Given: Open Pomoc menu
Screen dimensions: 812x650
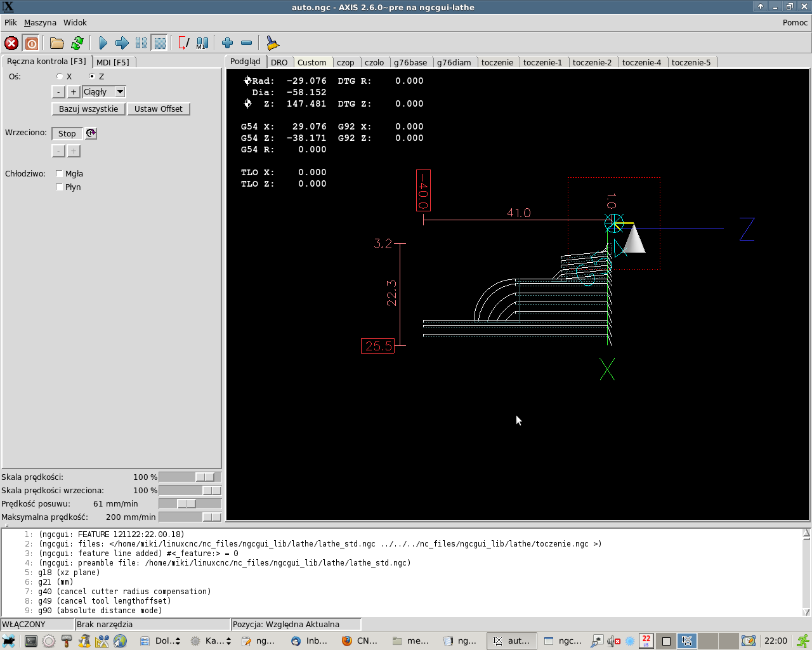Looking at the screenshot, I should [795, 22].
